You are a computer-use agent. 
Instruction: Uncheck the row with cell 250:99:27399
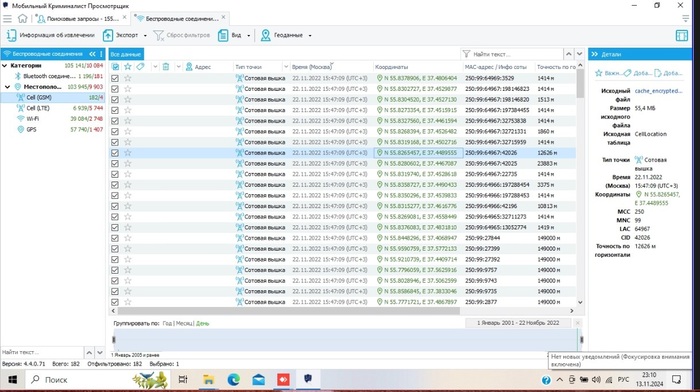115,249
